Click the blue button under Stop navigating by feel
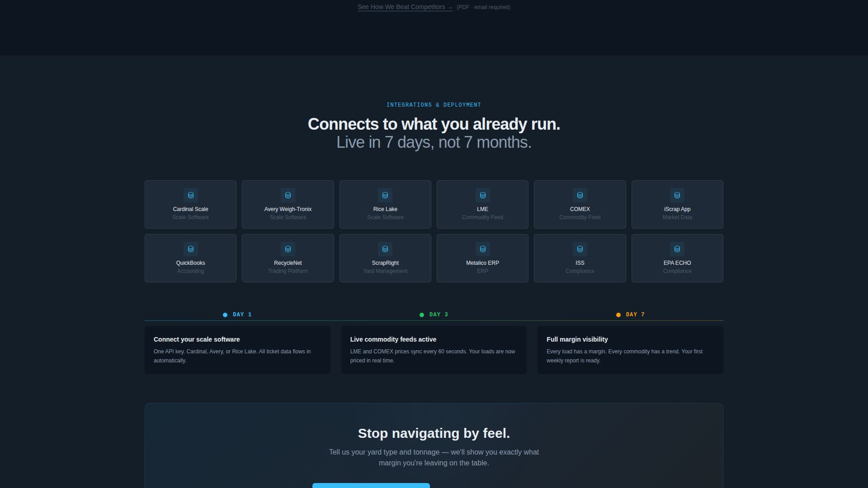This screenshot has width=868, height=488. pyautogui.click(x=371, y=485)
